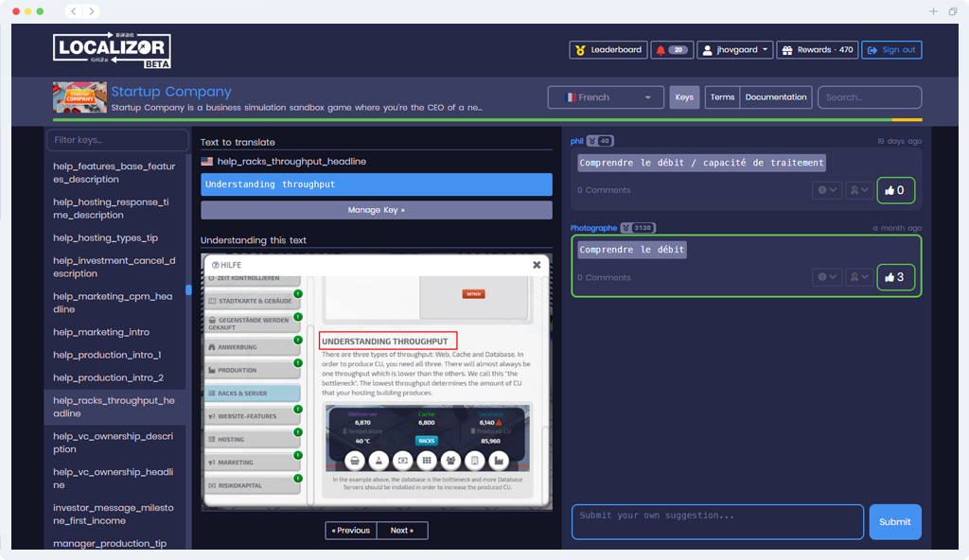Click the Manage Key button
The width and height of the screenshot is (969, 560).
point(376,210)
